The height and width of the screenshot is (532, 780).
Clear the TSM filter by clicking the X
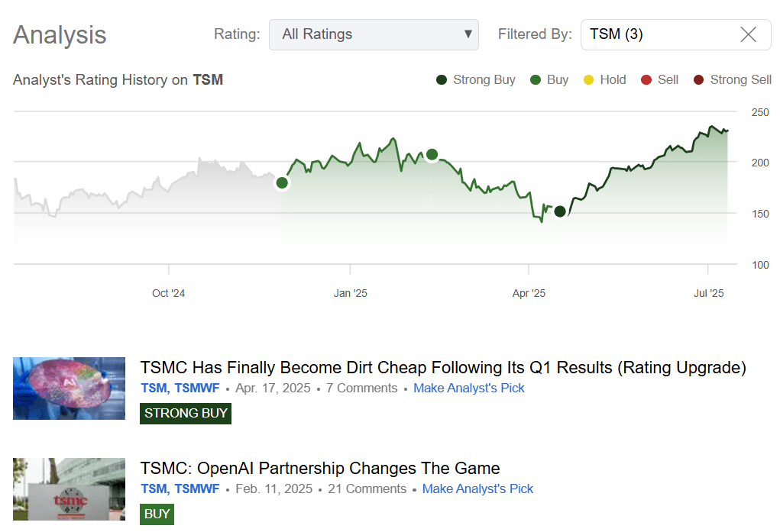[x=746, y=34]
